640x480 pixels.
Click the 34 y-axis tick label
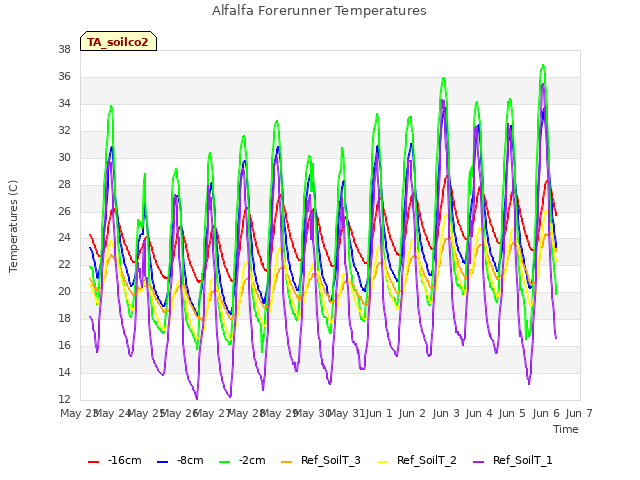click(64, 103)
